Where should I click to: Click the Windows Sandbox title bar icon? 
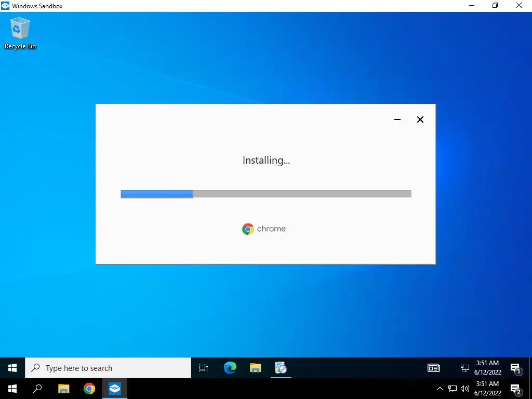pos(5,6)
